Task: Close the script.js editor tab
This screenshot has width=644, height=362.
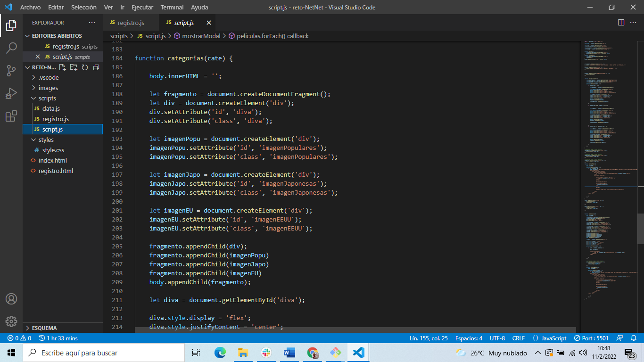Action: click(209, 23)
